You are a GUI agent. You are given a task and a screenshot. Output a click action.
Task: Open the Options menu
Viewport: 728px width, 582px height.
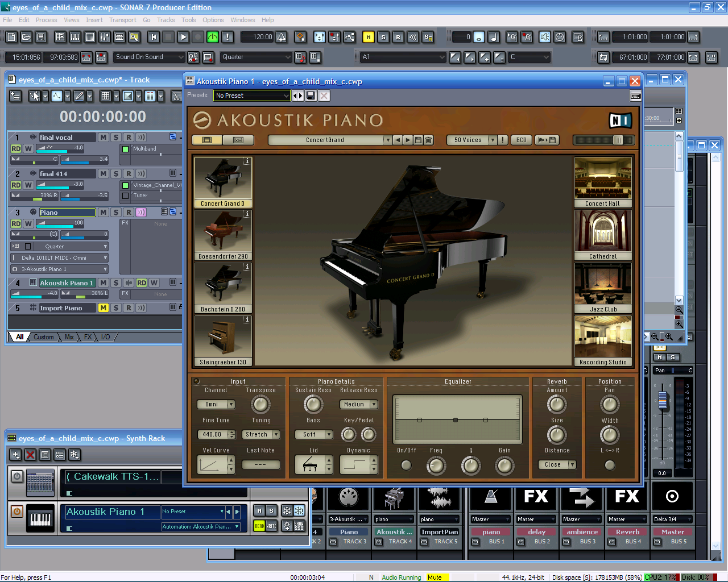[213, 20]
